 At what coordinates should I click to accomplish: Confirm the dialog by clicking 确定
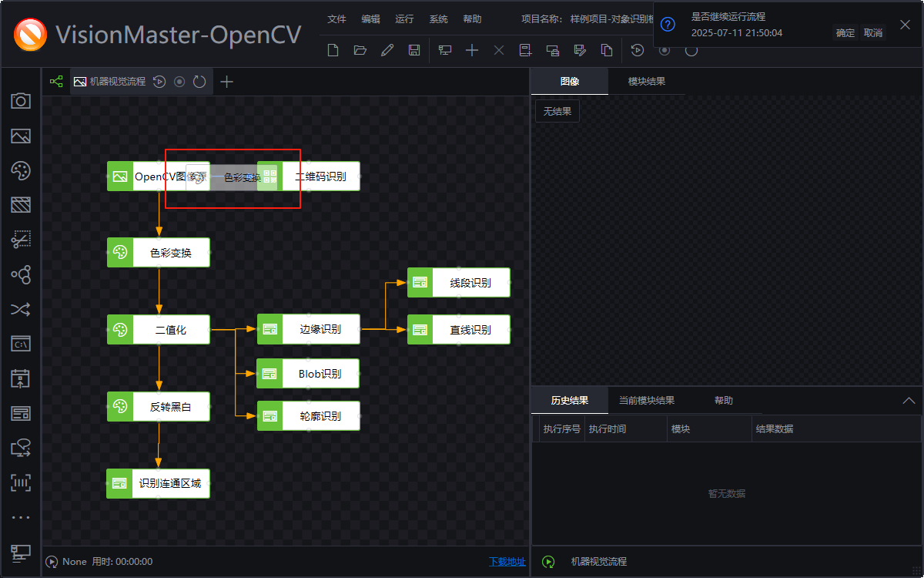pyautogui.click(x=844, y=32)
